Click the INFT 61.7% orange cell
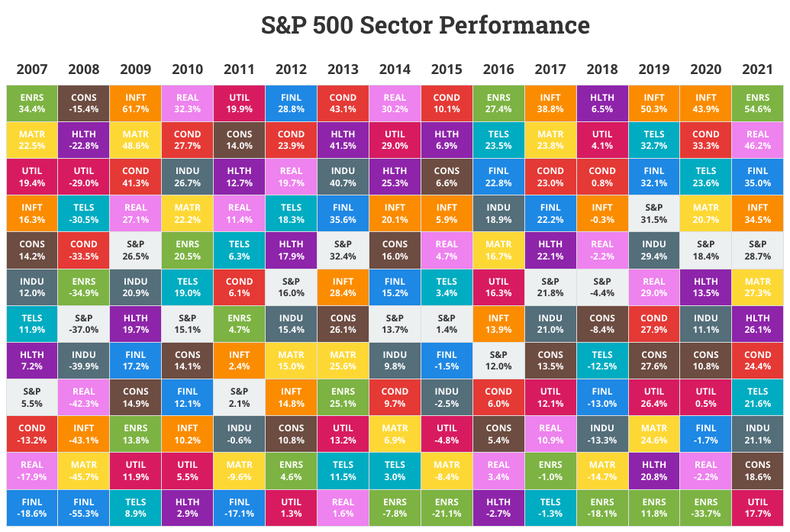This screenshot has height=532, width=790. point(135,103)
